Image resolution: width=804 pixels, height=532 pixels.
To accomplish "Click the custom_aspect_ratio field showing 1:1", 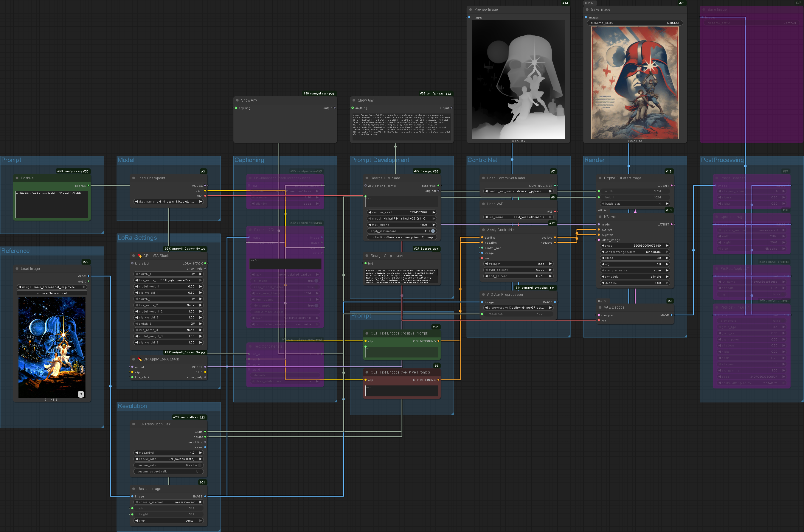I will pyautogui.click(x=169, y=471).
